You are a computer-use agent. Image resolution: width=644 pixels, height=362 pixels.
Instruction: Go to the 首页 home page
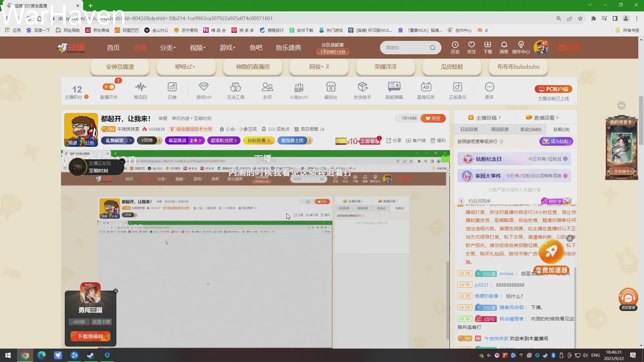[x=113, y=48]
